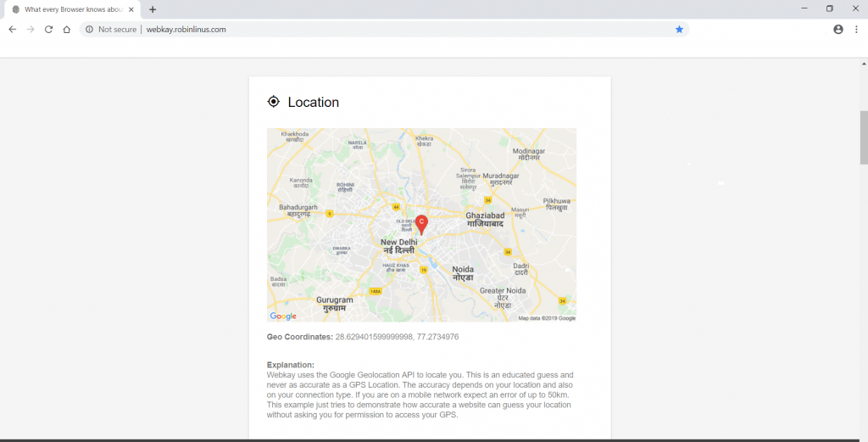Screen dimensions: 868x442
Task: Open the browser home page
Action: click(x=66, y=30)
